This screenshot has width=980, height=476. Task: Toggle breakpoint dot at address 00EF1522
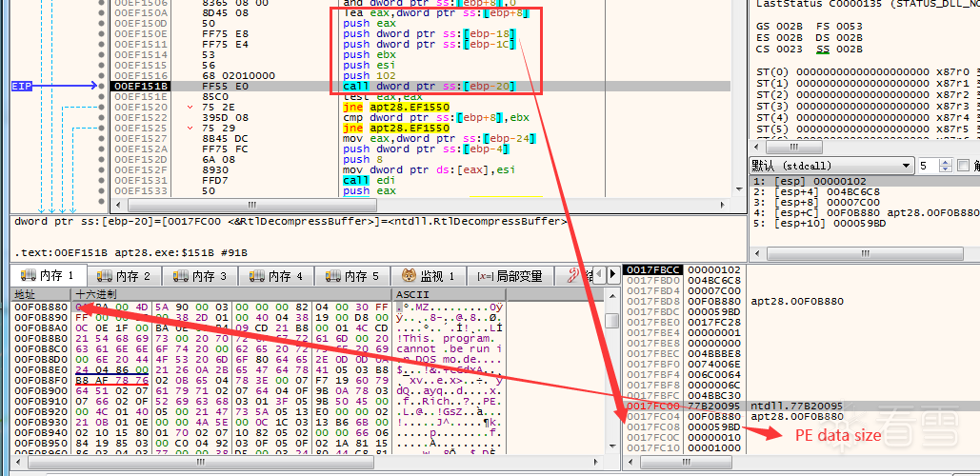point(101,117)
